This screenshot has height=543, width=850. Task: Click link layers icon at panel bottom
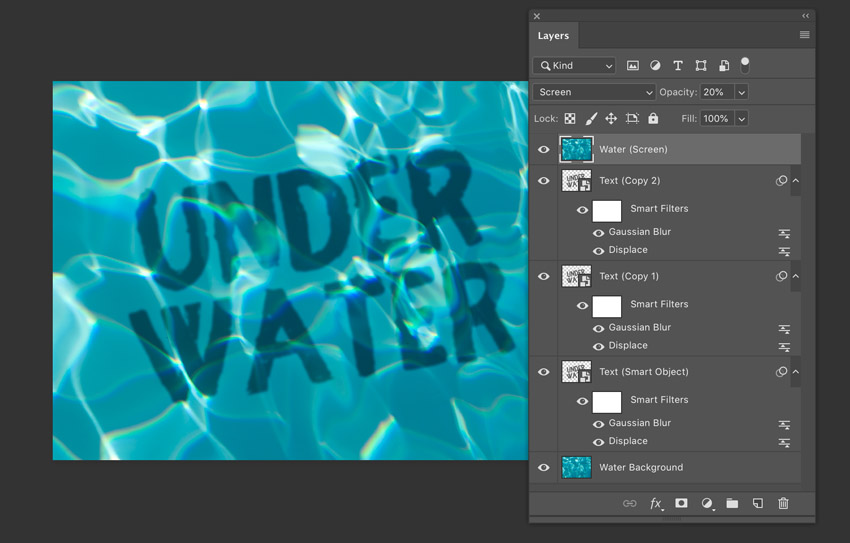click(x=629, y=503)
